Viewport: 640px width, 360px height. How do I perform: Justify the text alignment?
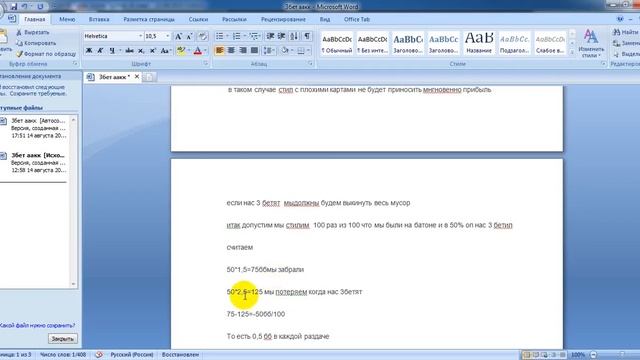(254, 51)
